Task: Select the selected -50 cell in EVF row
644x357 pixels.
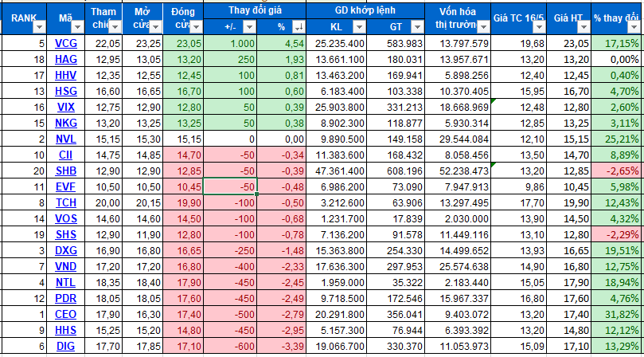Action: tap(230, 187)
